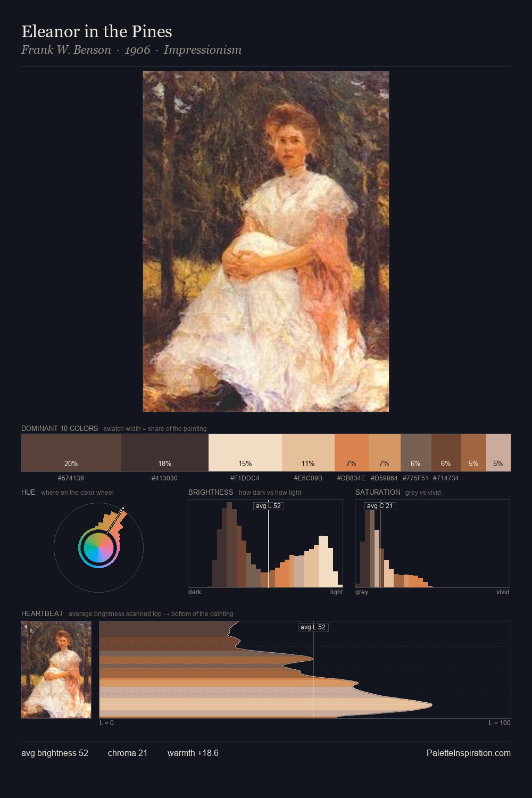Choose the 11% peach swatch #E6C09B
Screen dimensions: 532x798
pos(308,453)
